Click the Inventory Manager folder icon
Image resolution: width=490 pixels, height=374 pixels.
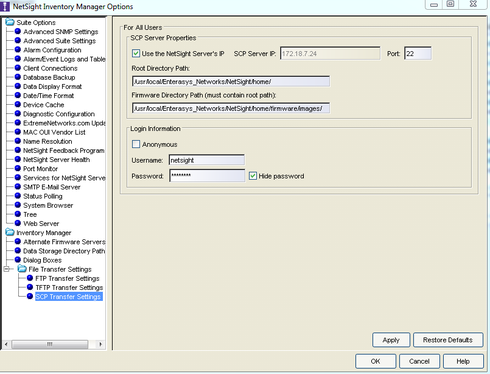[10, 232]
